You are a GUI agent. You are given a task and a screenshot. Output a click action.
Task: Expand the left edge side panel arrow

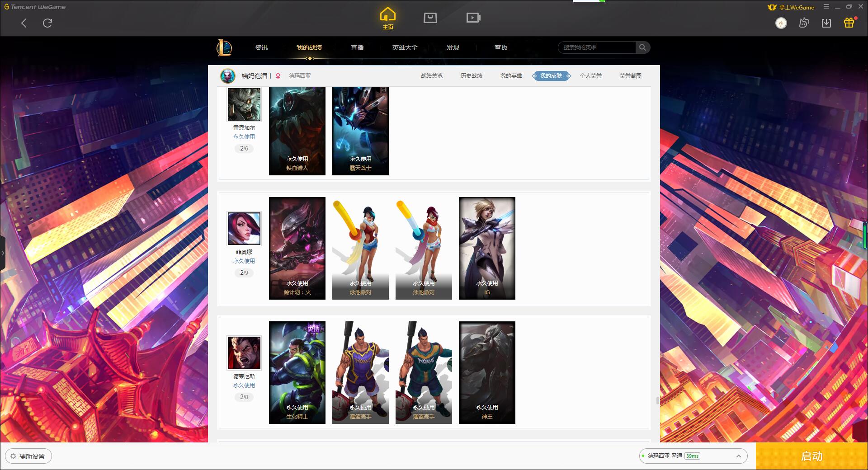point(2,253)
